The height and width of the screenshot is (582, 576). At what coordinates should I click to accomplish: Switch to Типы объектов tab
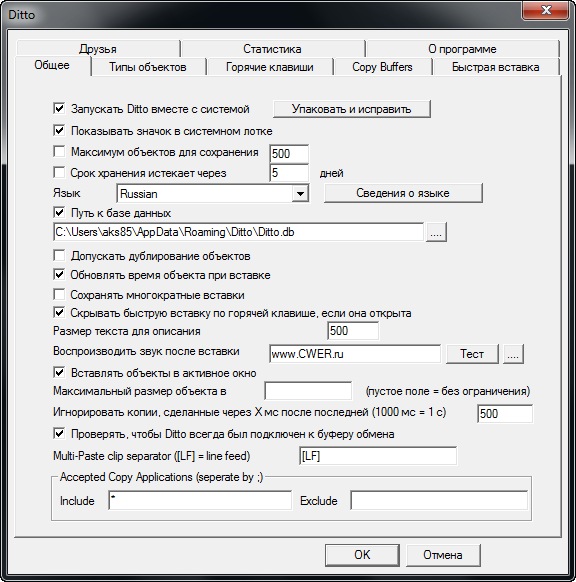pyautogui.click(x=148, y=67)
